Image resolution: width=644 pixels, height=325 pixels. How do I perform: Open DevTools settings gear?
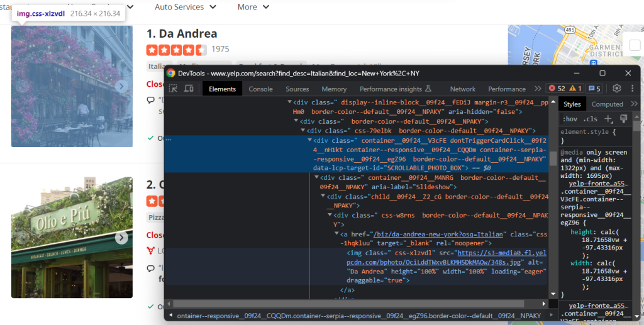click(x=617, y=89)
